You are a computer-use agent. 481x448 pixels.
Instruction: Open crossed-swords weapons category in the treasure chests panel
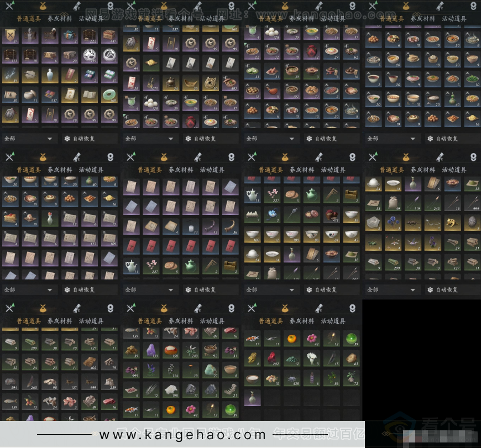pyautogui.click(x=10, y=6)
